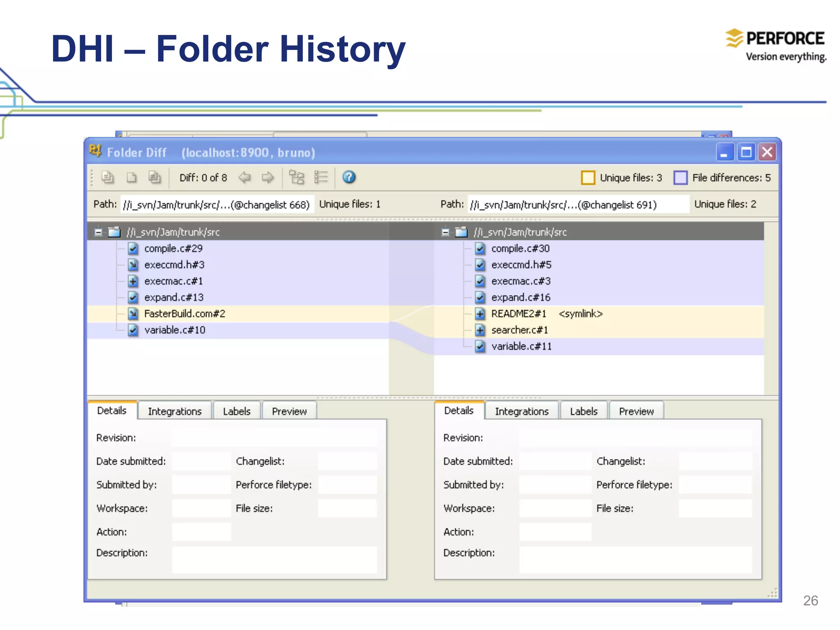Click left pane Description field
The width and height of the screenshot is (840, 630).
[x=274, y=559]
